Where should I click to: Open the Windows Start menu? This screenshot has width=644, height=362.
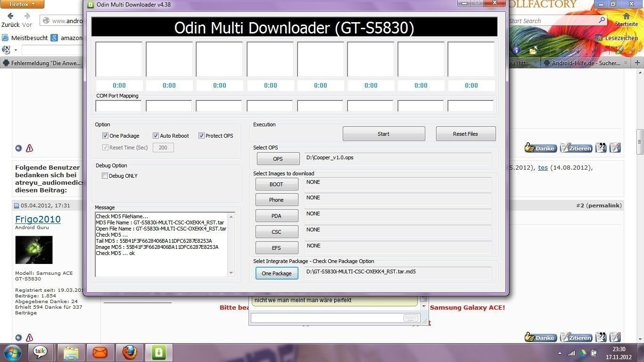pos(12,353)
